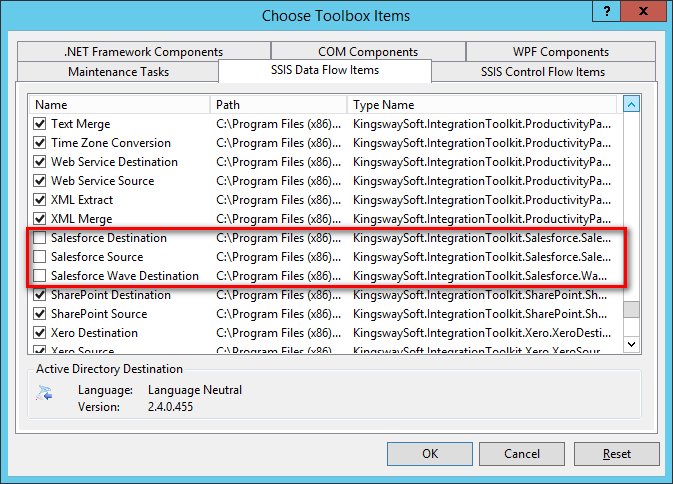The image size is (673, 484).
Task: Uncheck the XML Merge checkbox
Action: (39, 219)
